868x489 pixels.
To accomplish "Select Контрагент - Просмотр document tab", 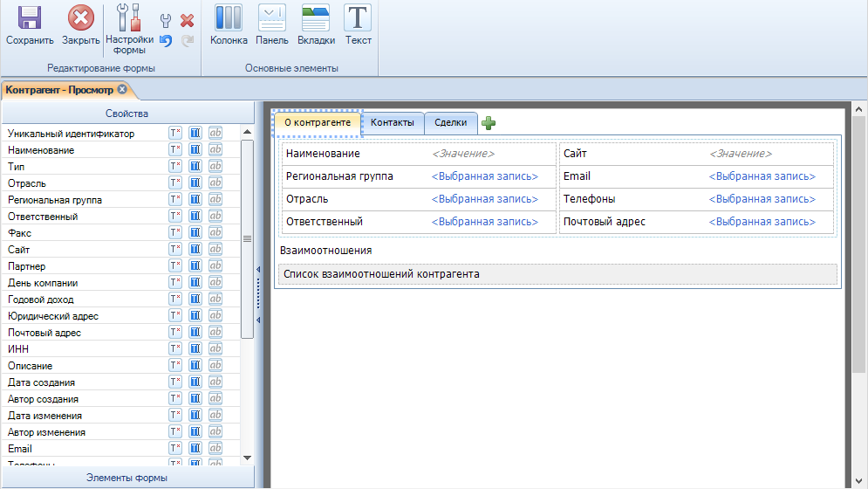I will pyautogui.click(x=59, y=90).
